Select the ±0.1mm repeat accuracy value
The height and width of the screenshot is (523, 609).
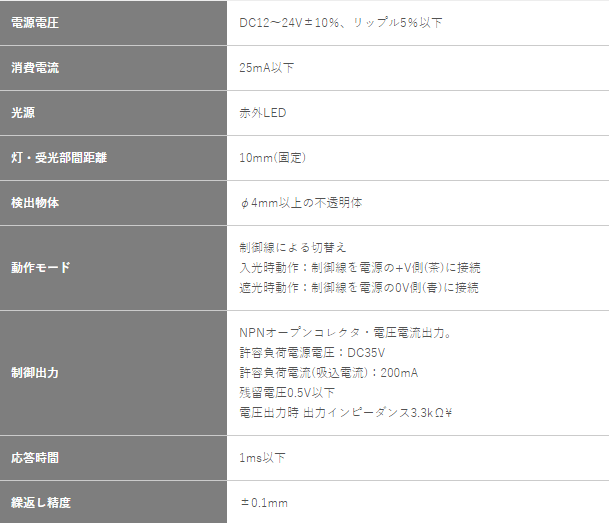point(264,503)
